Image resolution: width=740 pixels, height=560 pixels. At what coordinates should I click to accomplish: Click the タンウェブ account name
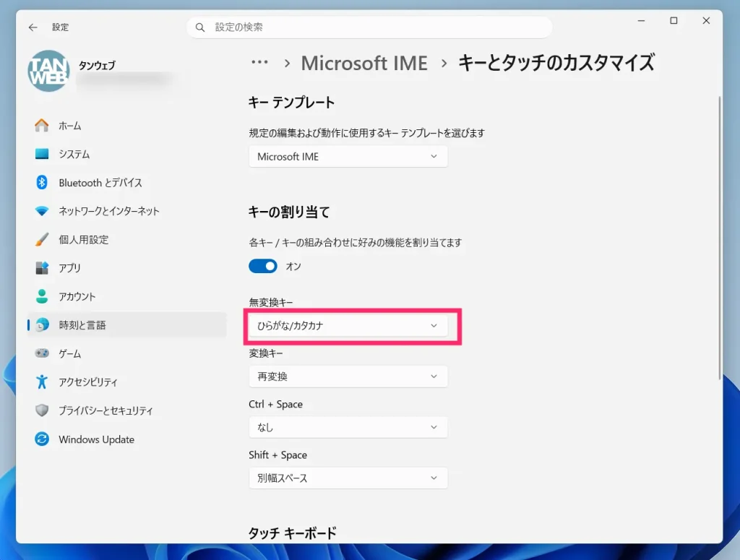click(x=97, y=66)
